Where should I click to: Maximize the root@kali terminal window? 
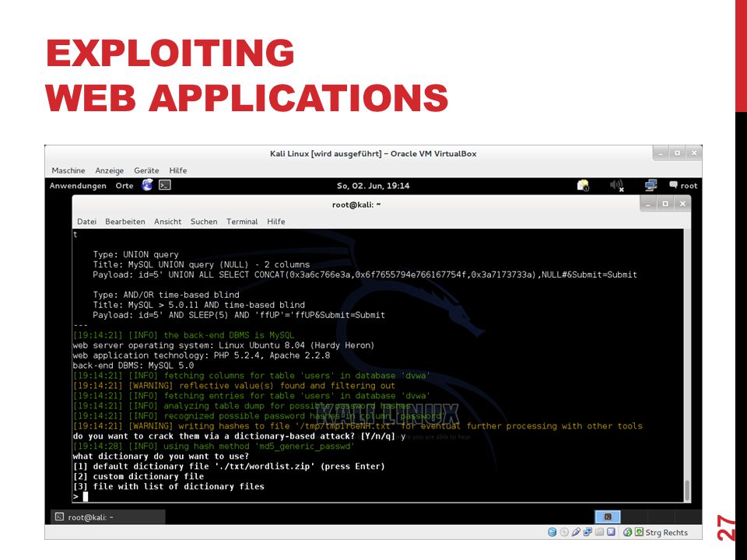(x=665, y=205)
